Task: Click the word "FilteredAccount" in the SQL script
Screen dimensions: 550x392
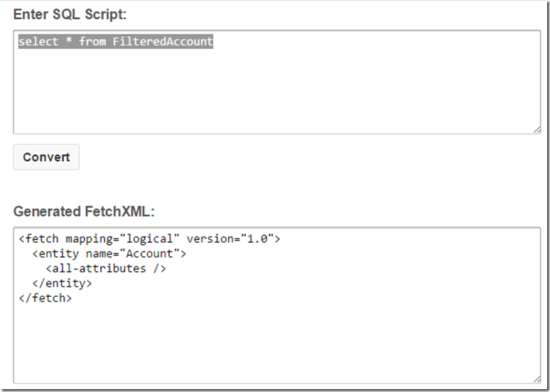Action: pyautogui.click(x=163, y=42)
